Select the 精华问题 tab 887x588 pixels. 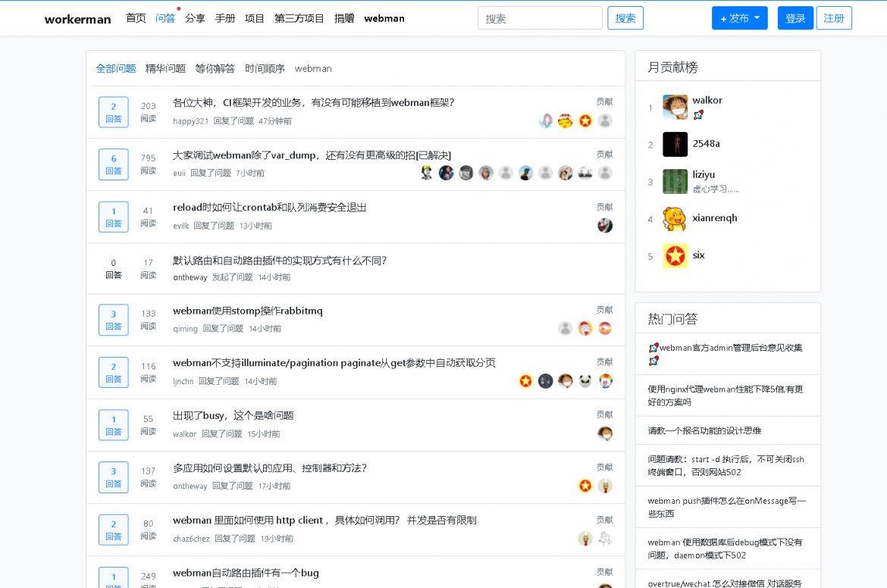(x=165, y=68)
